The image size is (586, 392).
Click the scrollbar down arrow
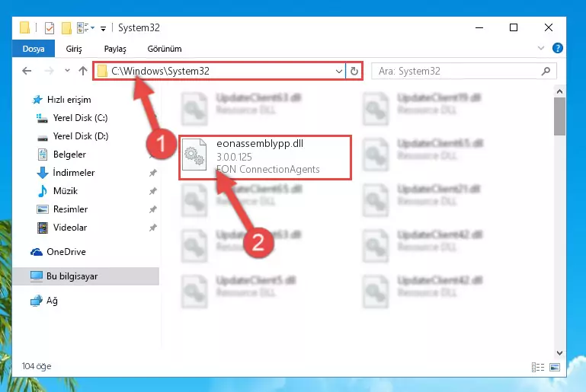[x=559, y=353]
